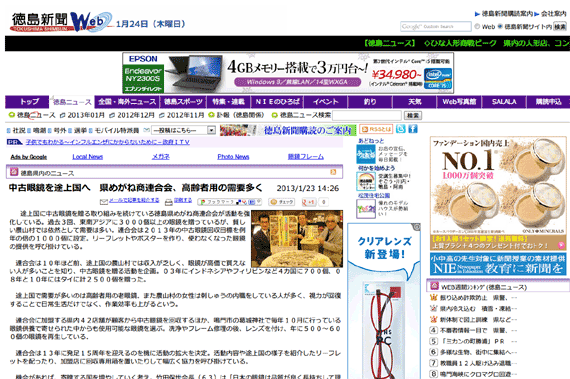Open the モバイル特派員 link
570x379 pixels.
tap(117, 130)
